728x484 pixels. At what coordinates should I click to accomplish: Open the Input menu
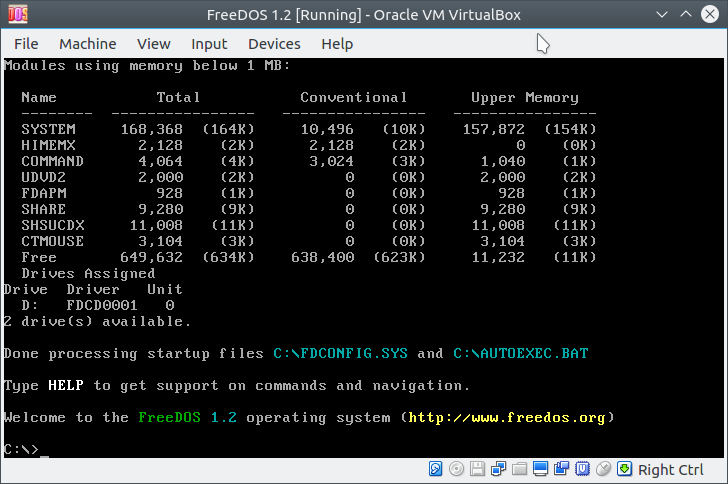tap(209, 44)
